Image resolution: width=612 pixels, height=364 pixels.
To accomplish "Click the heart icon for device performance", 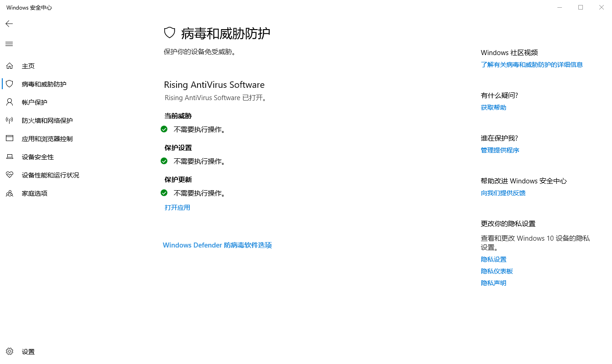I will pyautogui.click(x=10, y=175).
